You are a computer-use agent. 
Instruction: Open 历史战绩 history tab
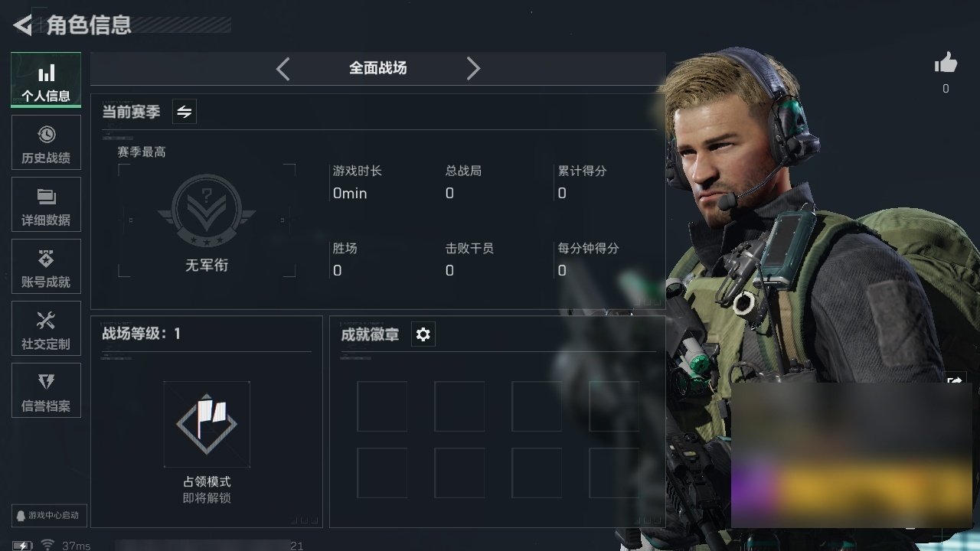pos(46,142)
